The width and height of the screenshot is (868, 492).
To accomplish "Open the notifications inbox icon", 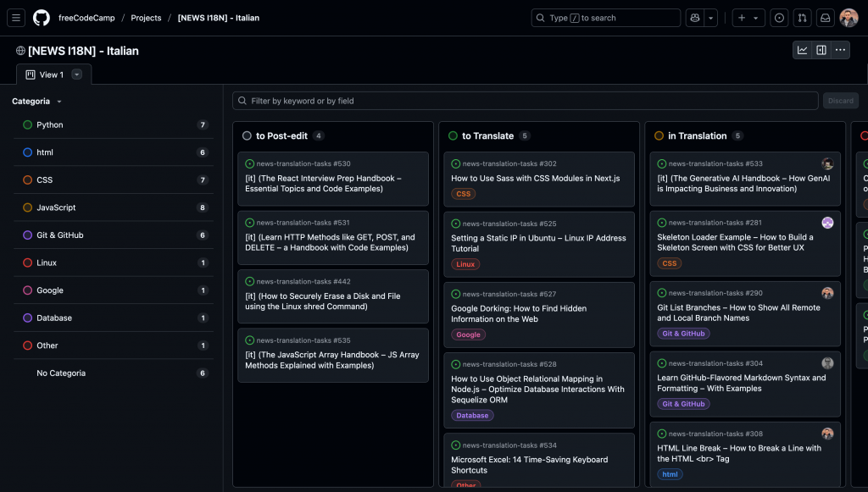I will pyautogui.click(x=826, y=18).
